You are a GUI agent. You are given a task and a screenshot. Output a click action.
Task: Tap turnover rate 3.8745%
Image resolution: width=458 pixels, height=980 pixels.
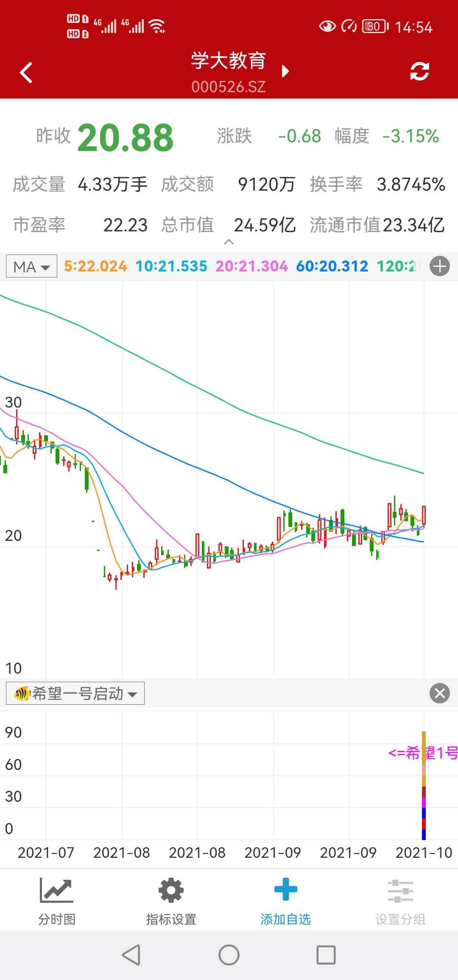pos(411,185)
